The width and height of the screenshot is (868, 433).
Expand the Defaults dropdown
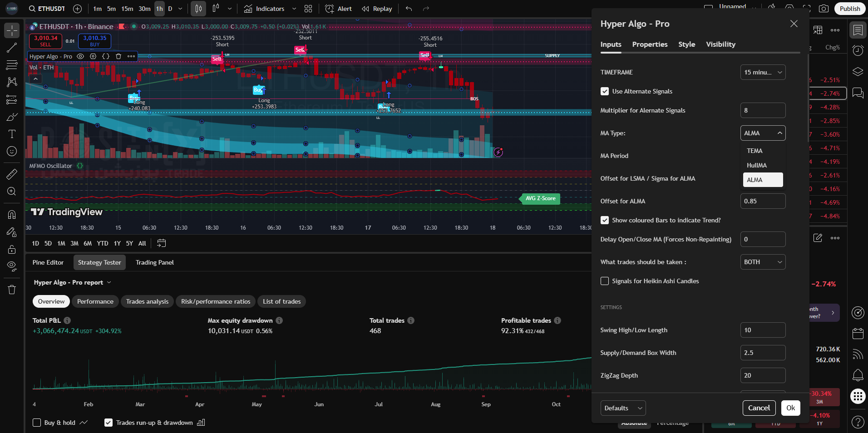click(x=623, y=408)
